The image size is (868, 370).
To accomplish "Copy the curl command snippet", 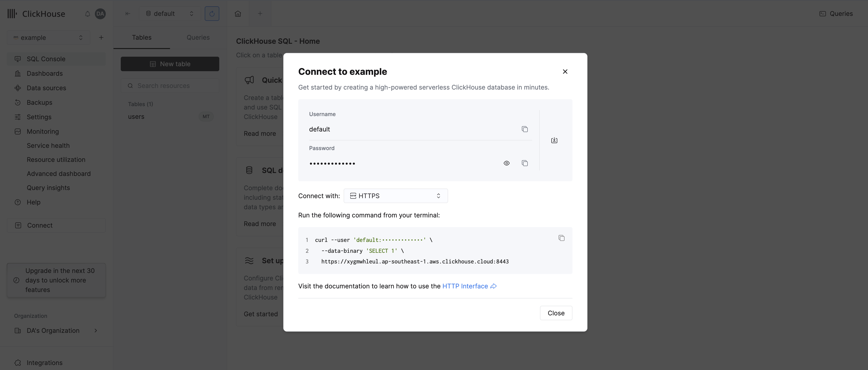I will pos(561,238).
